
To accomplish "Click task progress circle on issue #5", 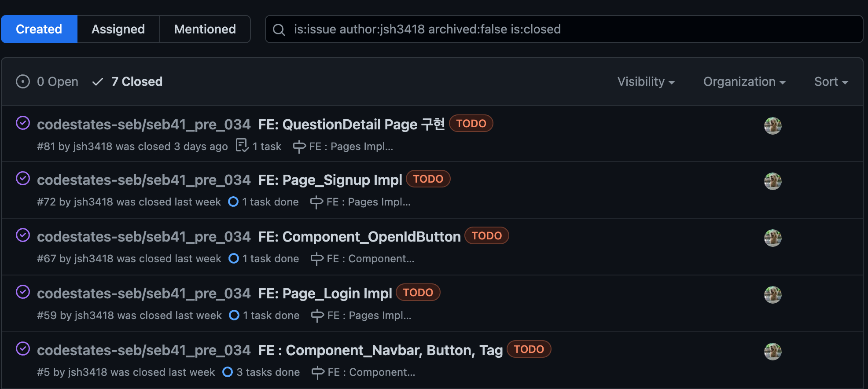I will 228,372.
